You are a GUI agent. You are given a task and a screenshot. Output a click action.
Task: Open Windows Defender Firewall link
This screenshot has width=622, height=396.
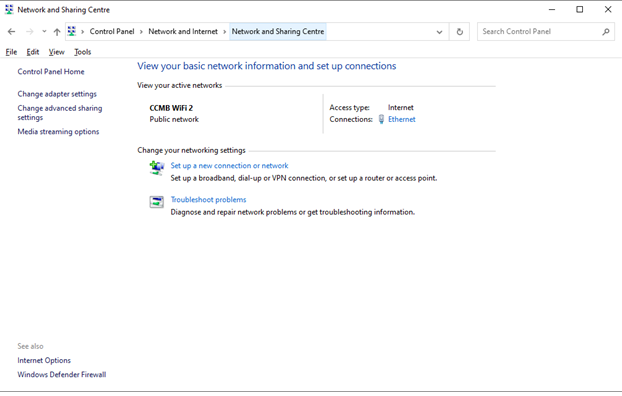click(61, 375)
